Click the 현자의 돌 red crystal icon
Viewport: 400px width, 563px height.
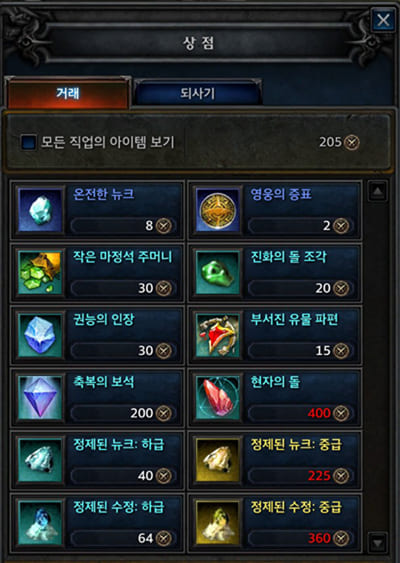tap(218, 398)
